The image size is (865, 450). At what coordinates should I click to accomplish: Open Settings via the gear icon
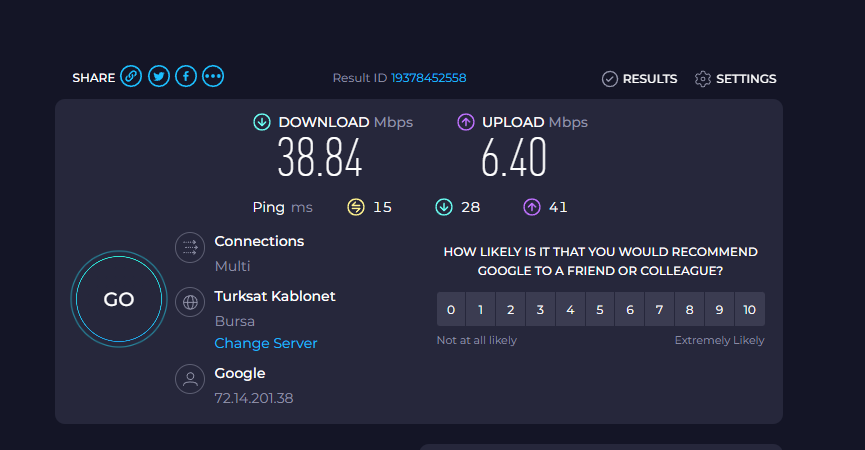click(x=703, y=79)
